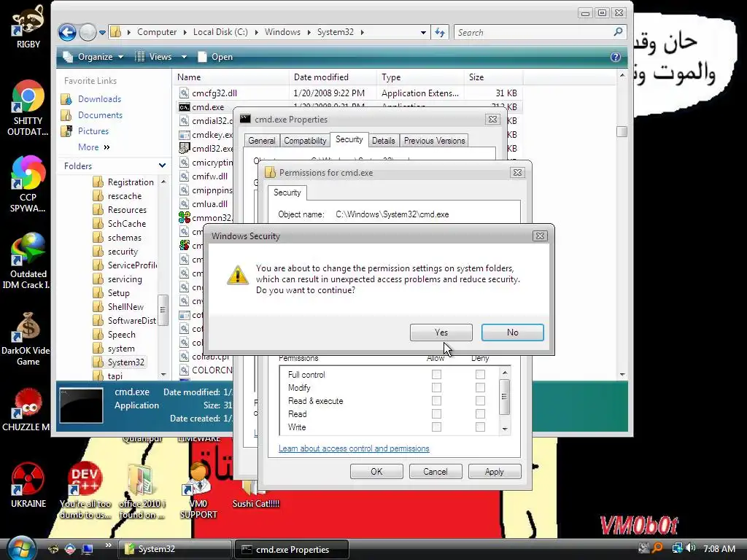
Task: Tick Allow checkbox for Full control
Action: click(436, 375)
